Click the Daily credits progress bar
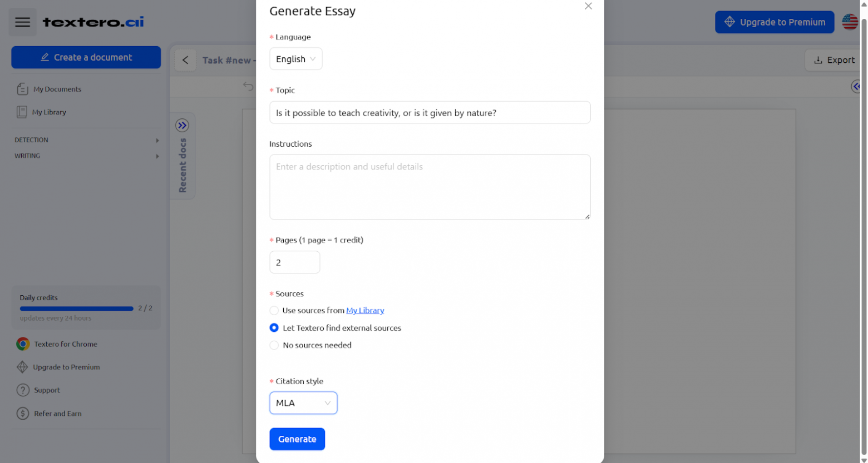Image resolution: width=868 pixels, height=463 pixels. pyautogui.click(x=77, y=308)
